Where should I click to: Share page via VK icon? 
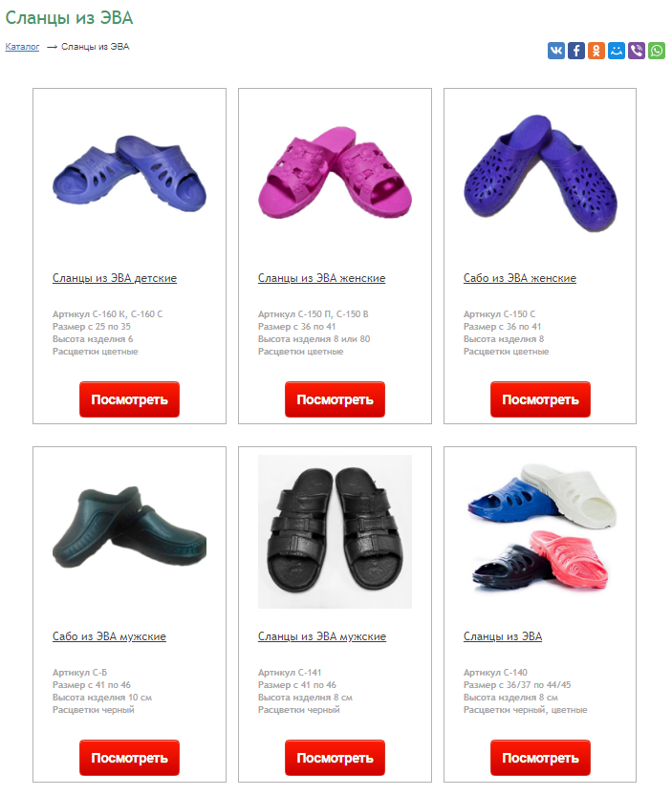coord(555,51)
